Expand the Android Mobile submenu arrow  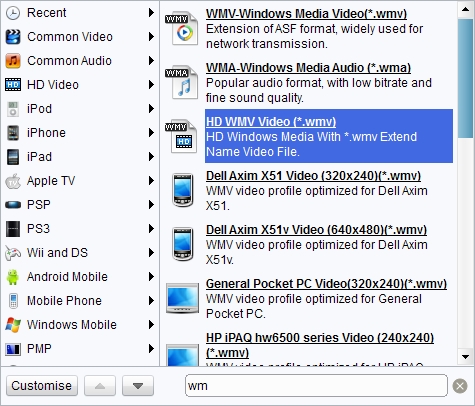tap(151, 277)
